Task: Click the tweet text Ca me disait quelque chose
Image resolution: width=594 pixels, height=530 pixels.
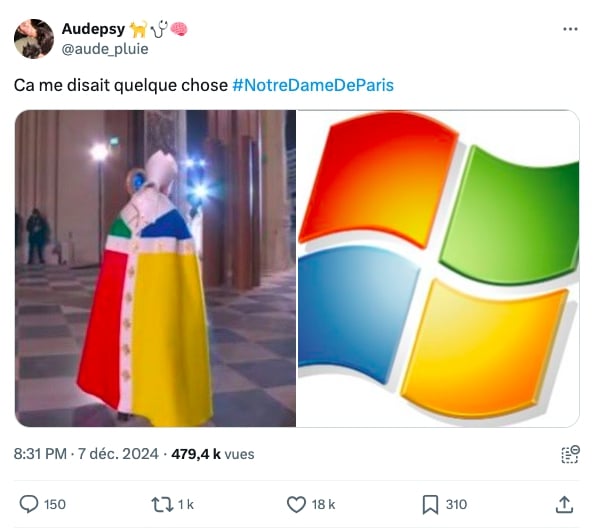Action: [x=121, y=85]
